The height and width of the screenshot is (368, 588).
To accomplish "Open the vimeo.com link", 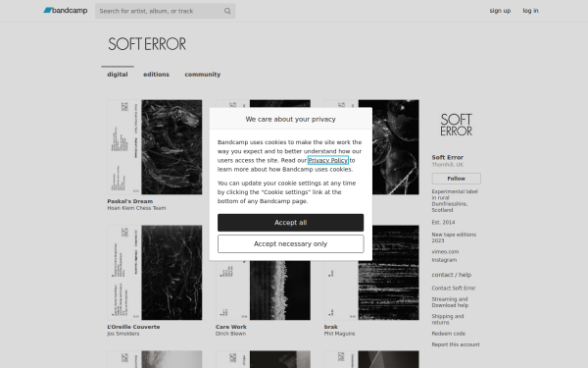I will pyautogui.click(x=445, y=251).
